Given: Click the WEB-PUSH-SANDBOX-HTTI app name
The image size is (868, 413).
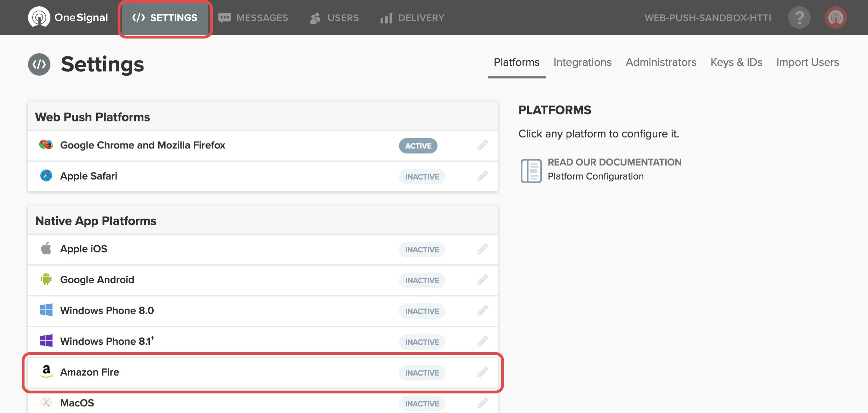Looking at the screenshot, I should point(708,18).
